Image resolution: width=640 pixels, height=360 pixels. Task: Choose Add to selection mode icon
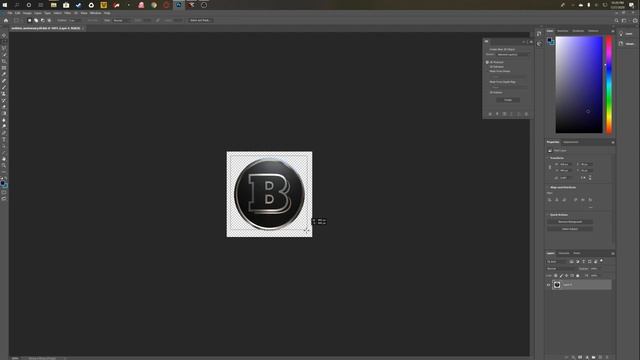[36, 20]
